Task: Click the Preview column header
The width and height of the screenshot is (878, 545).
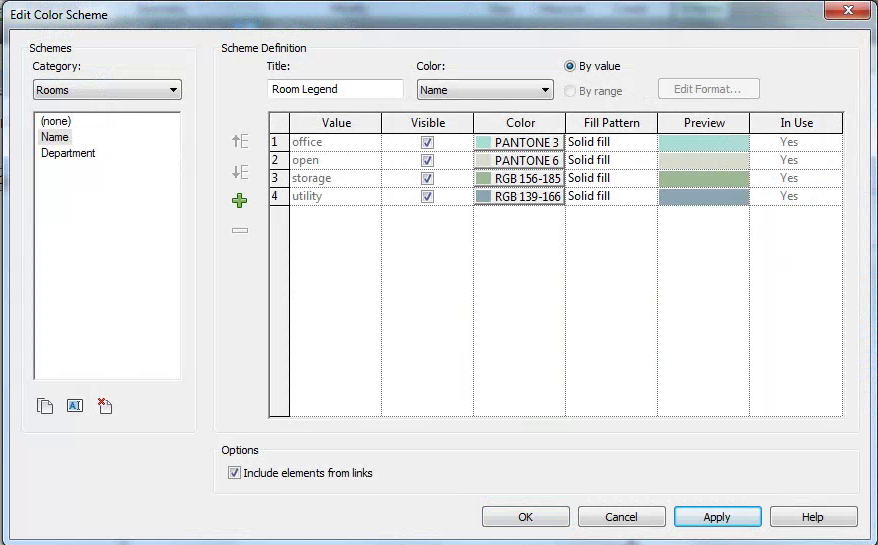Action: click(704, 123)
